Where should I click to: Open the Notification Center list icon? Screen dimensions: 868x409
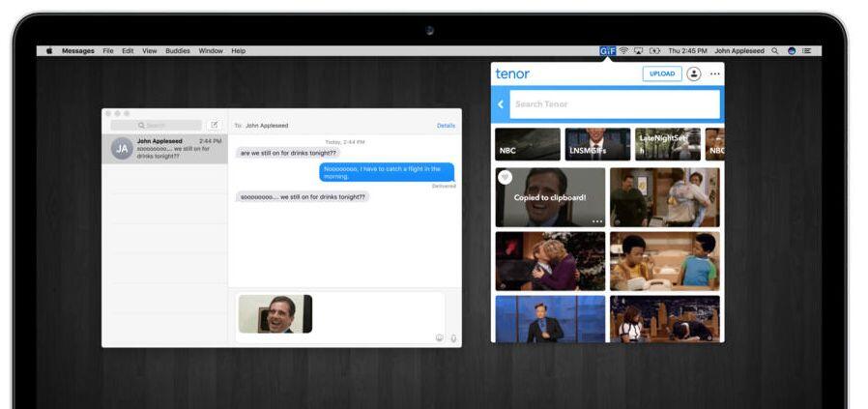806,50
